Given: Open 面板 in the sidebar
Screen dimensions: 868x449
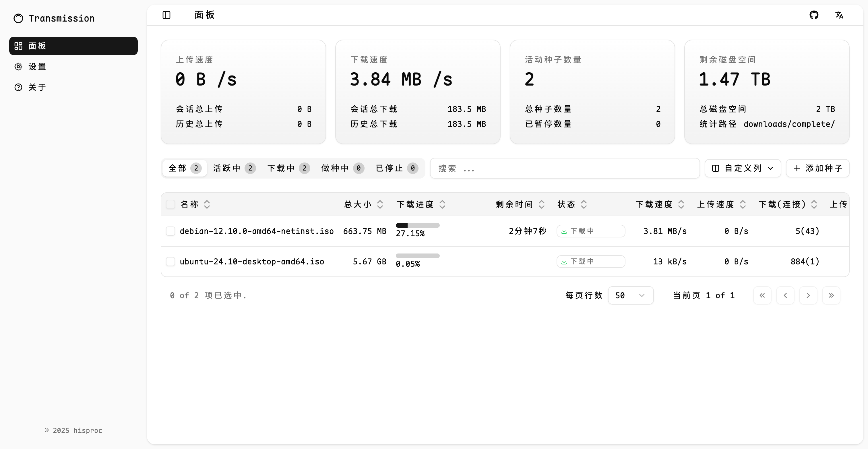Looking at the screenshot, I should point(73,46).
